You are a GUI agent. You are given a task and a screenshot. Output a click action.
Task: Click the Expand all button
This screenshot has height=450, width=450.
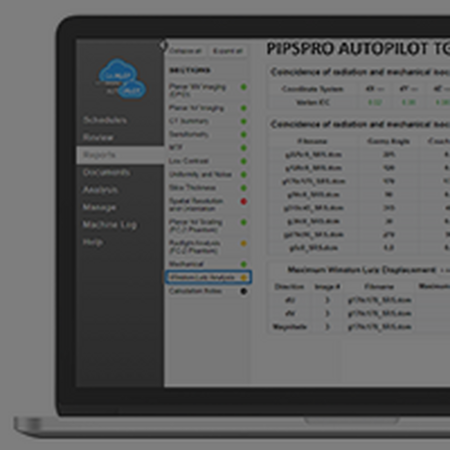(x=228, y=51)
